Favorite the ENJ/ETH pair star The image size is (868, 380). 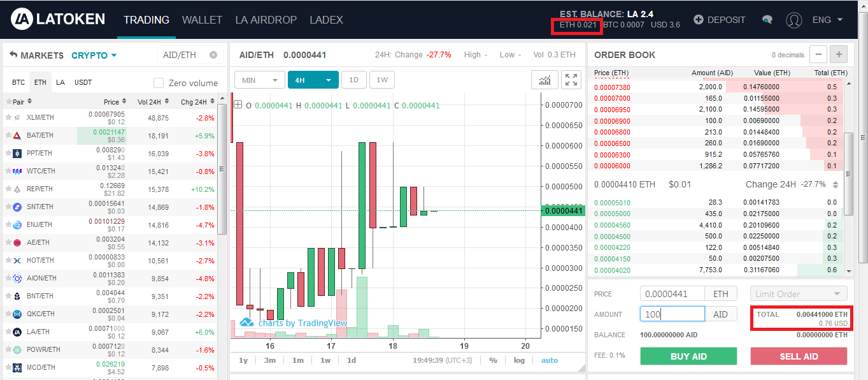(x=8, y=224)
